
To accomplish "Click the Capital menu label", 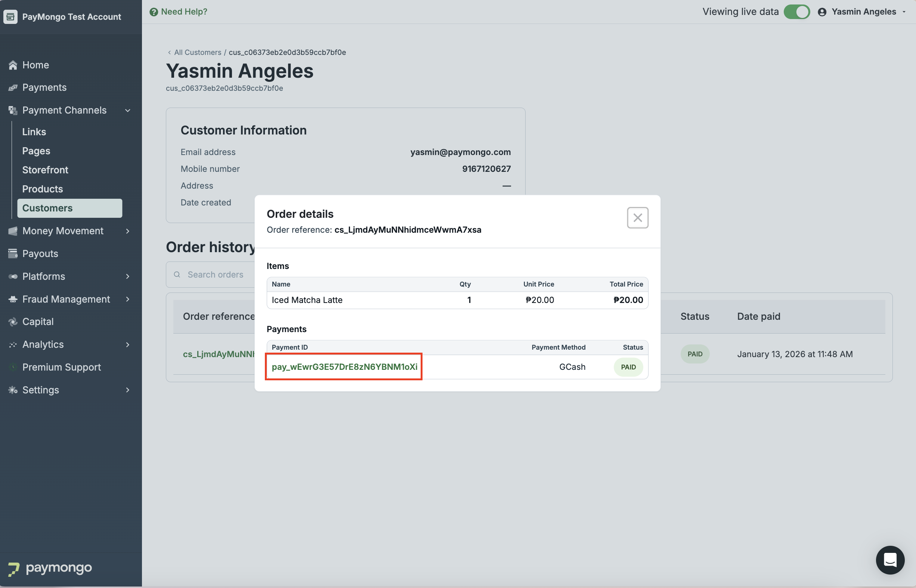I will point(38,322).
